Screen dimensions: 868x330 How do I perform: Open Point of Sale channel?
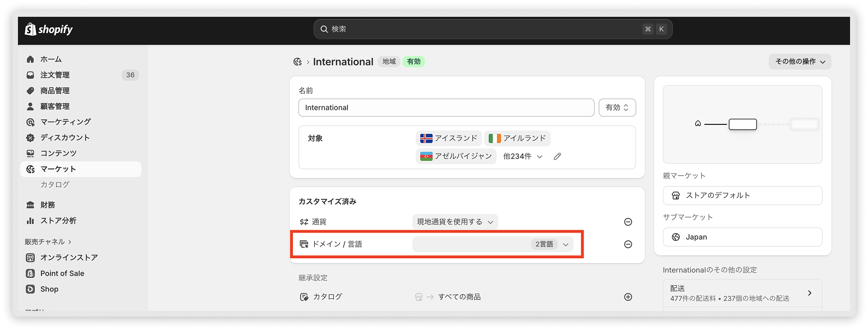click(62, 273)
